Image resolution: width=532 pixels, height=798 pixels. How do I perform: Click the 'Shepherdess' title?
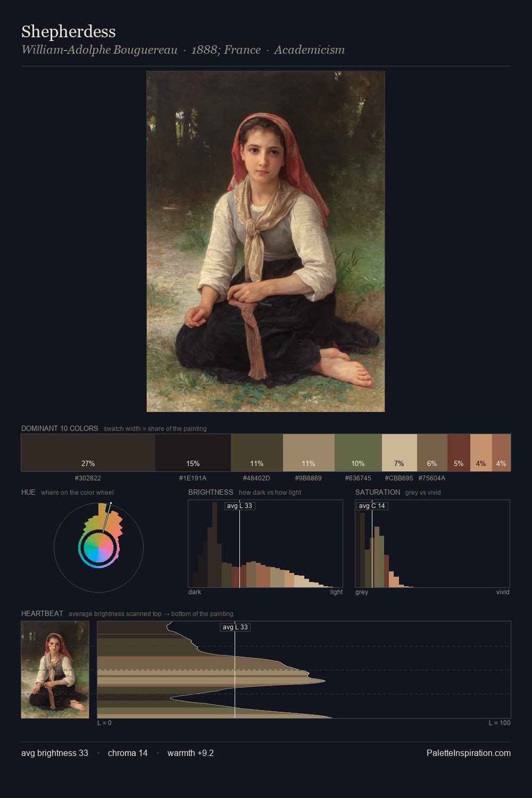[x=69, y=31]
